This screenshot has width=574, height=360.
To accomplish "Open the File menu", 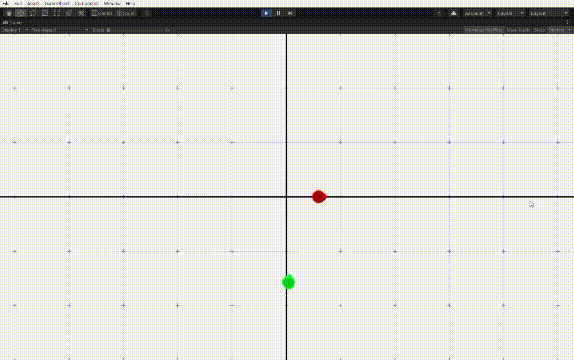I will pyautogui.click(x=5, y=3).
